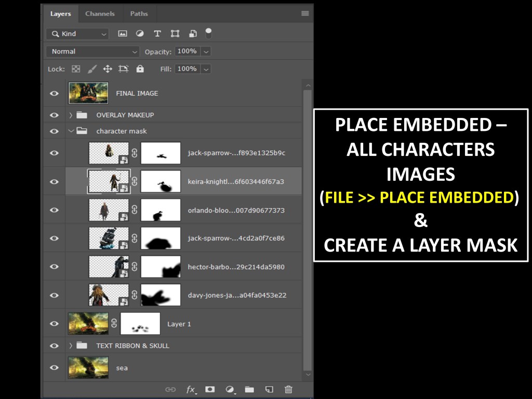The image size is (532, 399).
Task: Select the davy-jones layer mask thumbnail
Action: (161, 295)
